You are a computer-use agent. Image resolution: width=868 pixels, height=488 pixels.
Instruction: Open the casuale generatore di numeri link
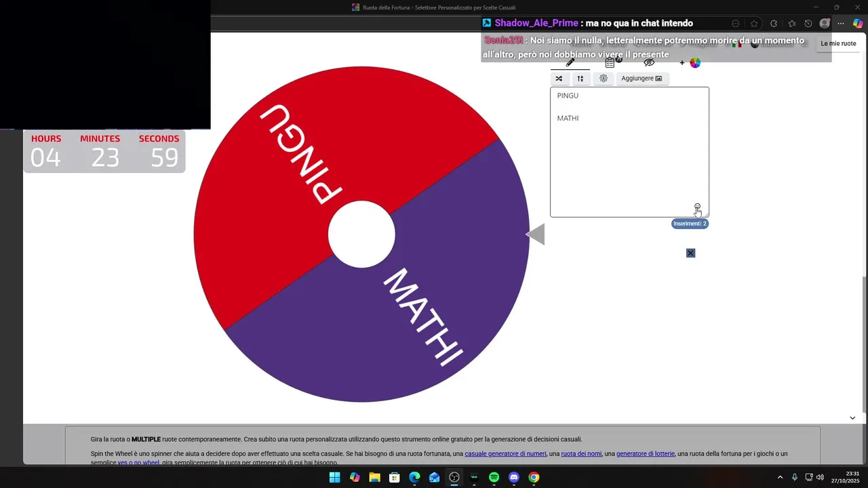(x=505, y=454)
